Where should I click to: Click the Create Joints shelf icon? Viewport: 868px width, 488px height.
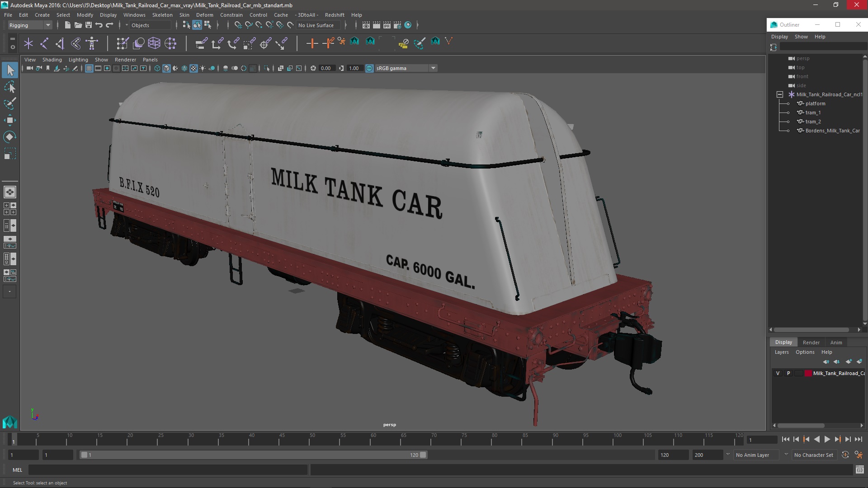click(44, 43)
